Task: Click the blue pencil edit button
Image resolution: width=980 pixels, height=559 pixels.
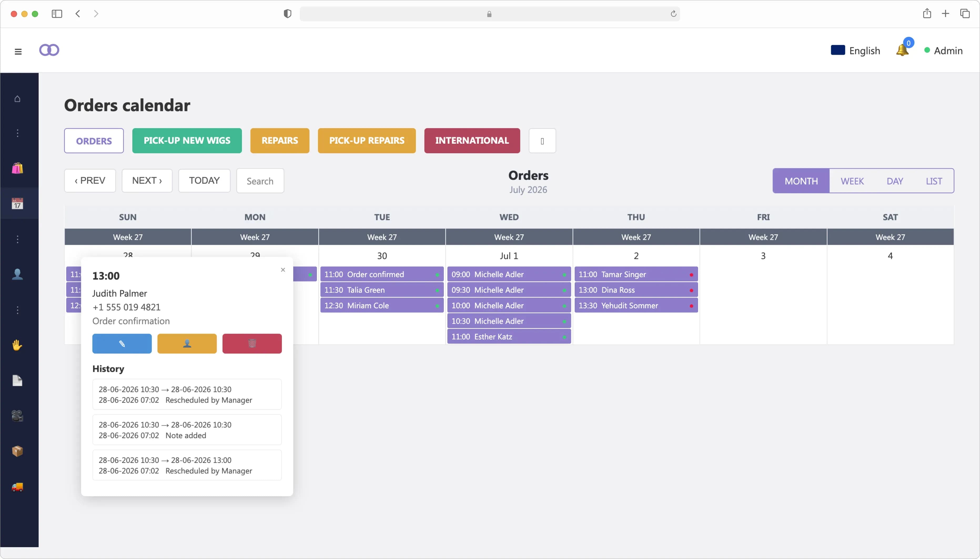Action: tap(122, 344)
